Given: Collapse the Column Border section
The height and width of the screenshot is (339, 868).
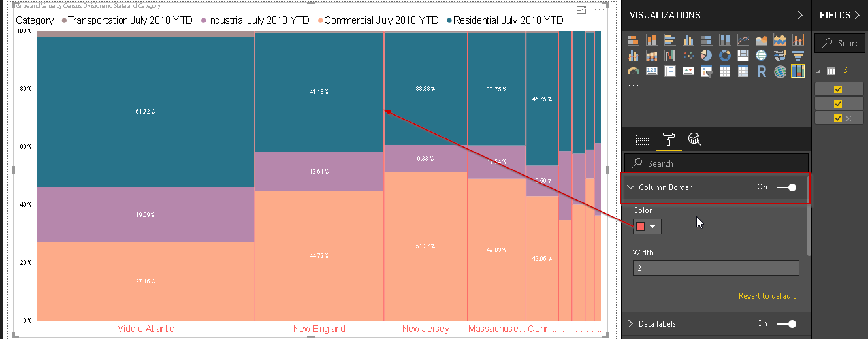Looking at the screenshot, I should pos(631,187).
